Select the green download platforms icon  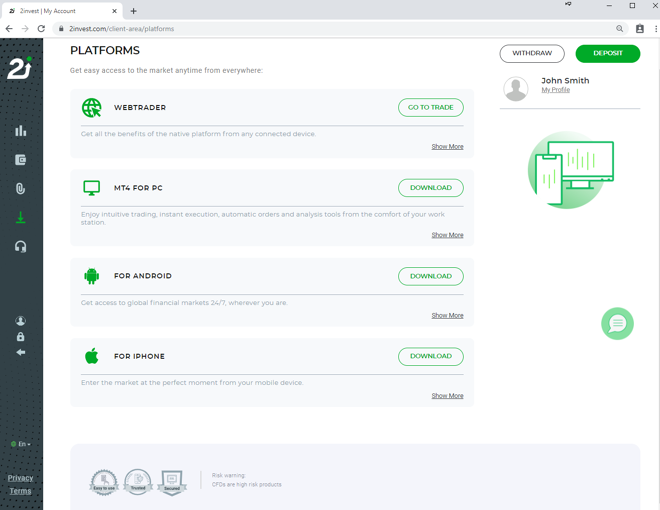click(x=21, y=218)
